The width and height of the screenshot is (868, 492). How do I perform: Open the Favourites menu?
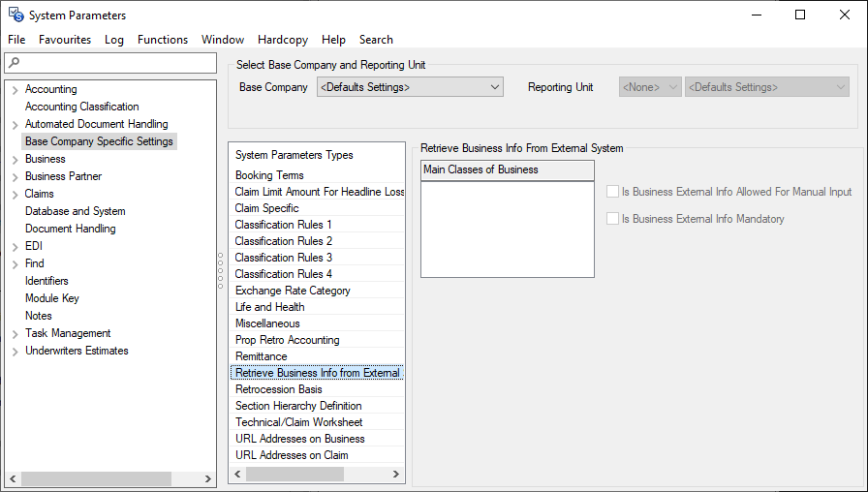(65, 40)
